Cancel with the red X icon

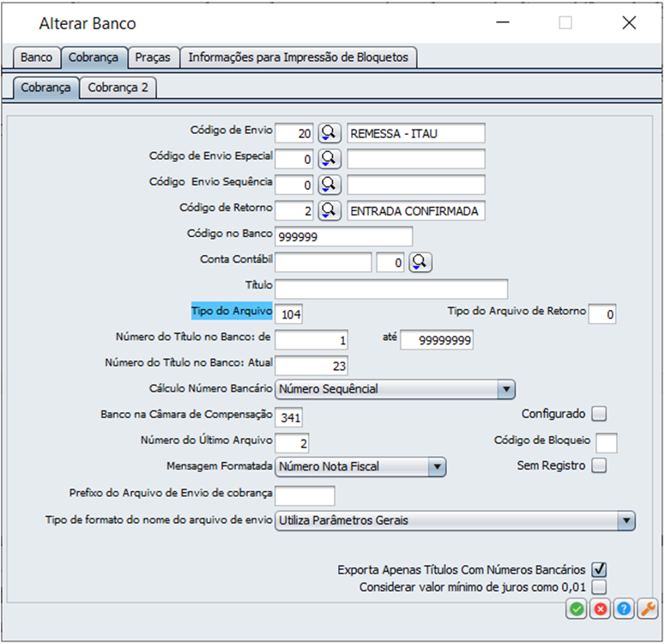[600, 609]
